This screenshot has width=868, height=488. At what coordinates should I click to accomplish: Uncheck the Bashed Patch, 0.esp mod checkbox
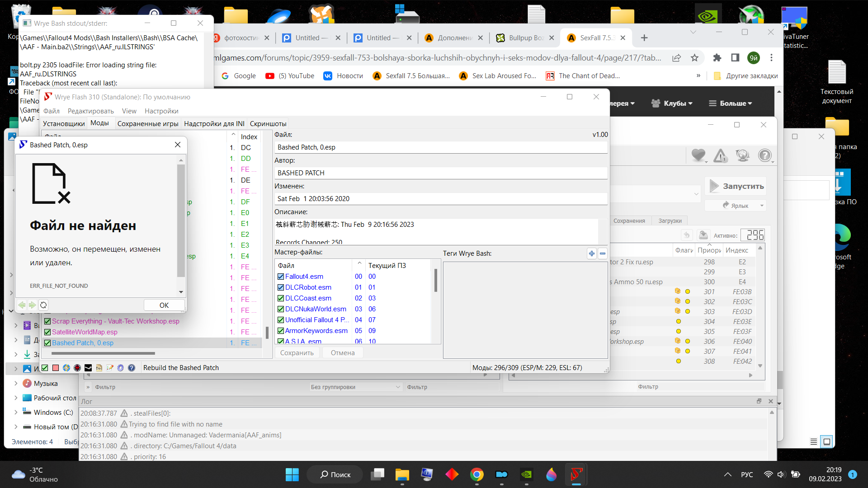[x=47, y=343]
